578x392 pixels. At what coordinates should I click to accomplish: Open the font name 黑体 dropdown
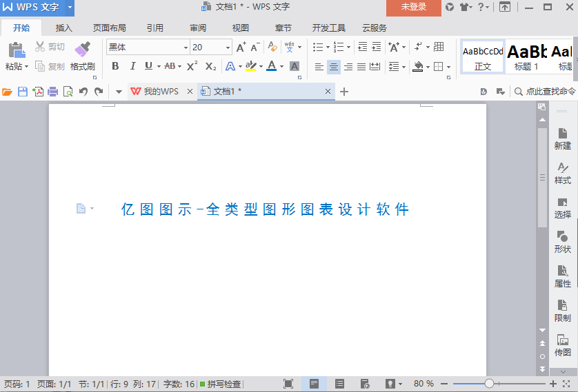coord(186,48)
